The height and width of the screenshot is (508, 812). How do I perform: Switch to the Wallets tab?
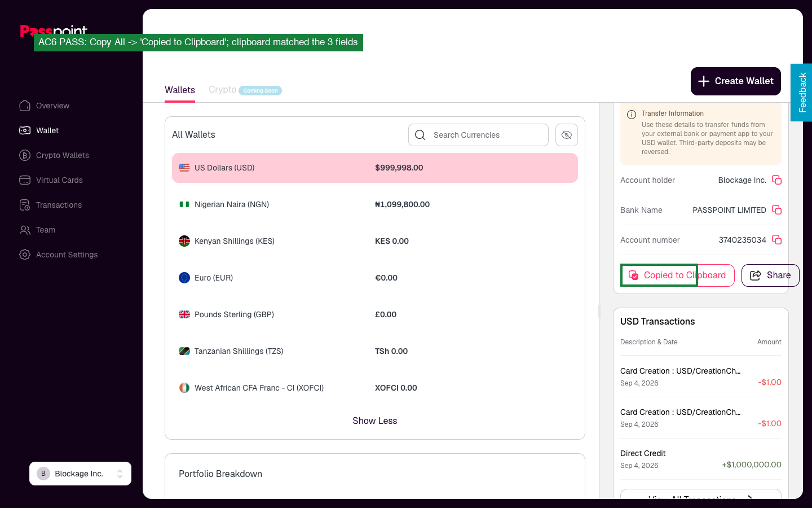point(180,90)
